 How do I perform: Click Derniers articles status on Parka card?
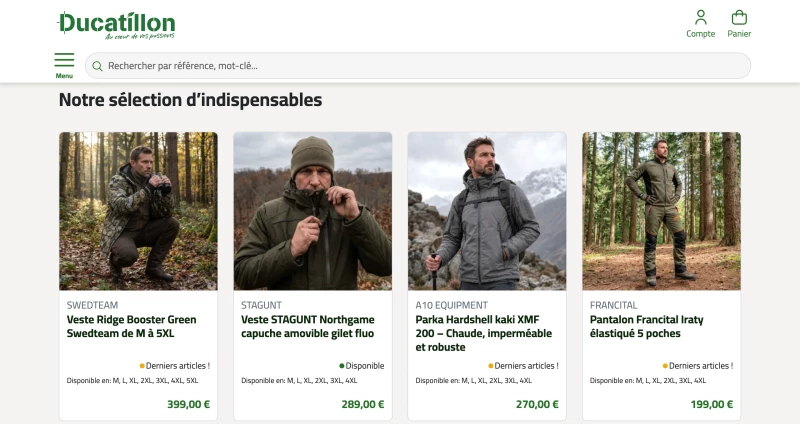[x=523, y=366]
